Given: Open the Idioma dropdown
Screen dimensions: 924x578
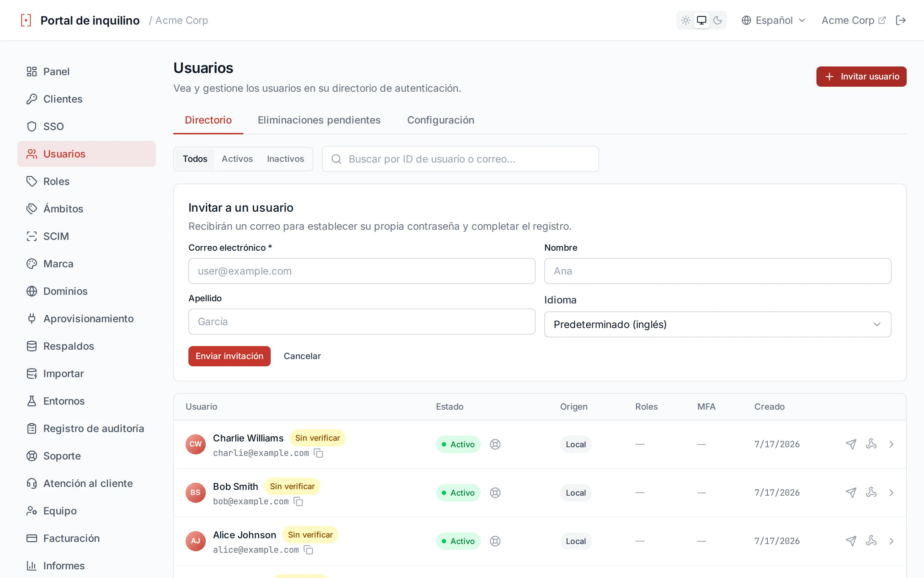Looking at the screenshot, I should 718,324.
